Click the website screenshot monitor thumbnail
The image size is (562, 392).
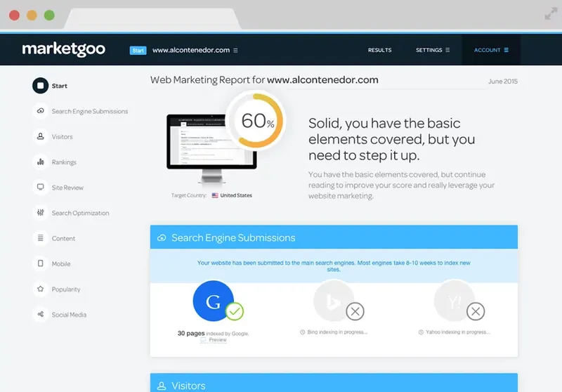click(x=211, y=149)
